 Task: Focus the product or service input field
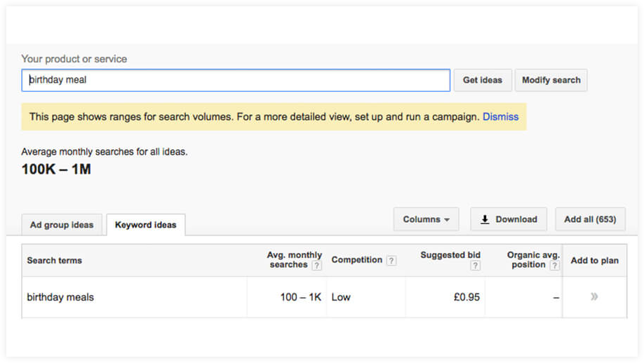(x=236, y=80)
